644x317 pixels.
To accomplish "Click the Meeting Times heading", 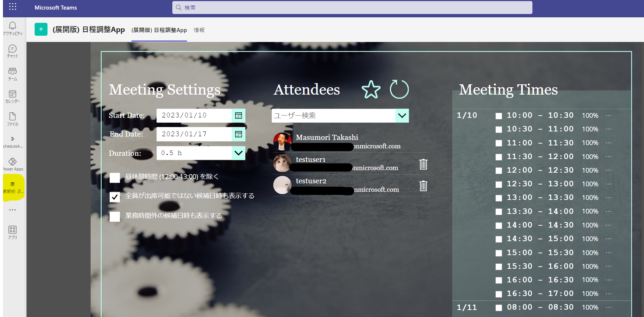I will [508, 89].
